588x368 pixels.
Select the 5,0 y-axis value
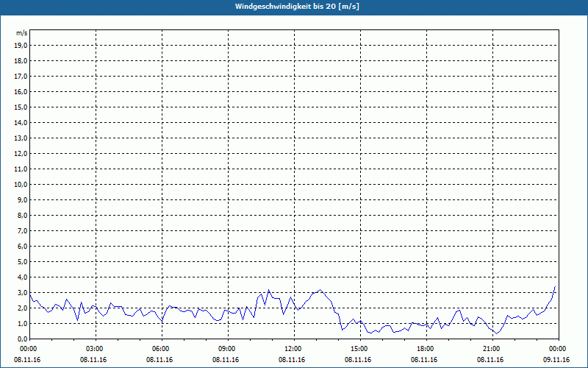(22, 261)
